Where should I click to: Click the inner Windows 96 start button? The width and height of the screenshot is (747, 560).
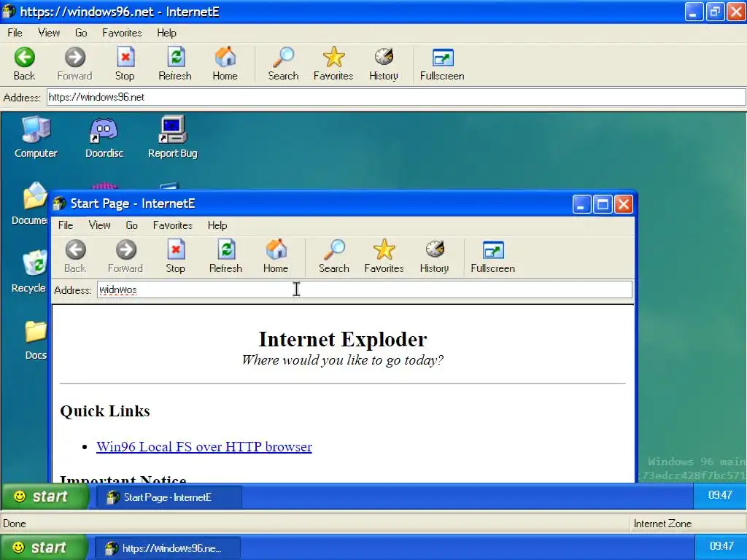(x=44, y=497)
